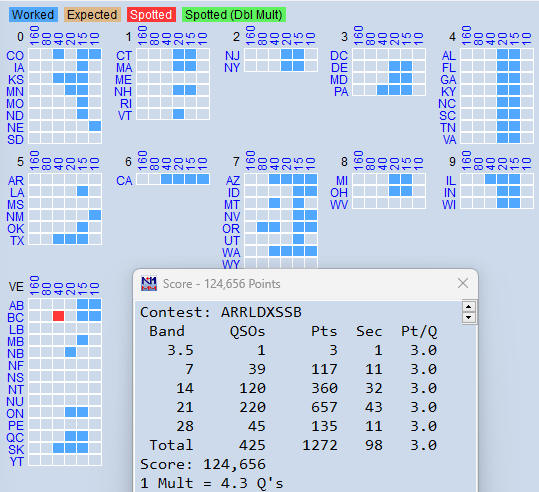
Task: Click the red Spotted legend swatch
Action: [151, 15]
